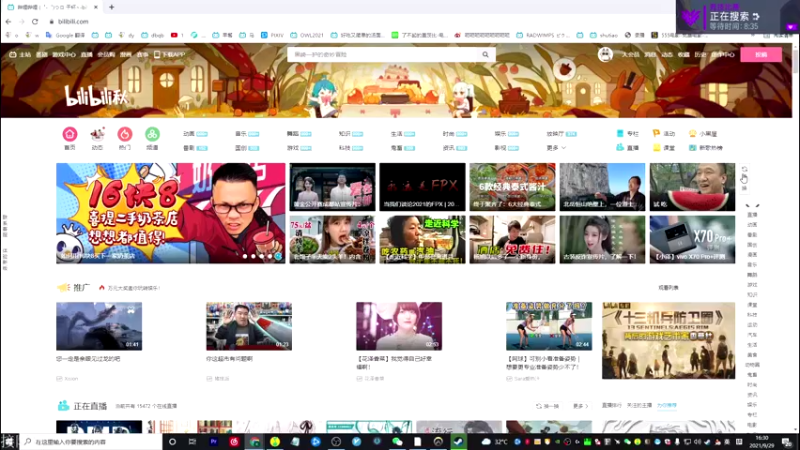Open the FPX video thumbnail
The width and height of the screenshot is (800, 450).
pos(422,187)
